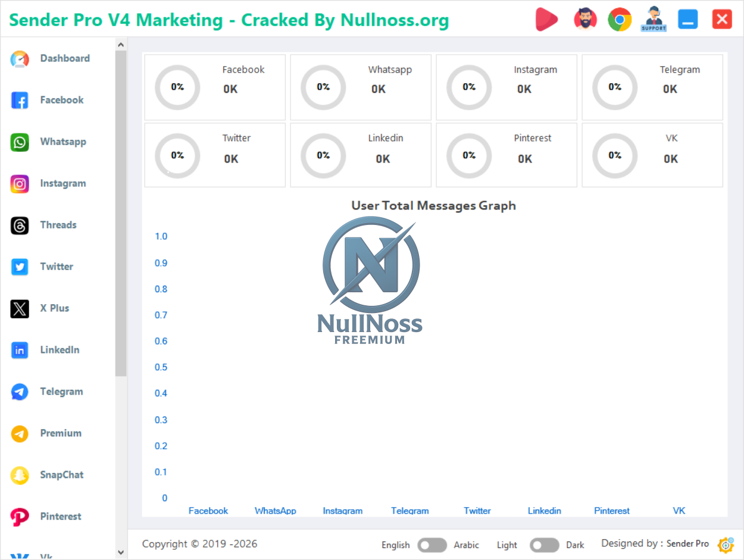744x560 pixels.
Task: Click the Facebook 0% progress ring
Action: (177, 87)
